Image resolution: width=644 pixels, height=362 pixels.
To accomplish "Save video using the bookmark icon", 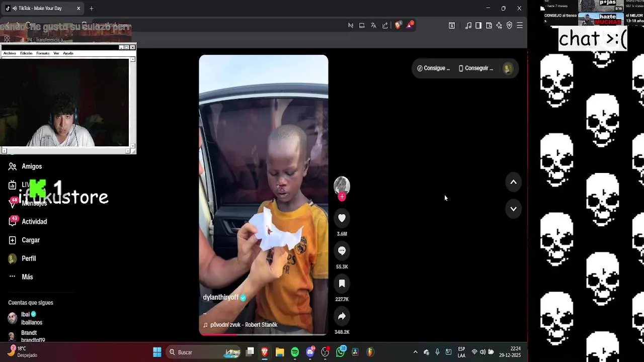I will coord(342,284).
